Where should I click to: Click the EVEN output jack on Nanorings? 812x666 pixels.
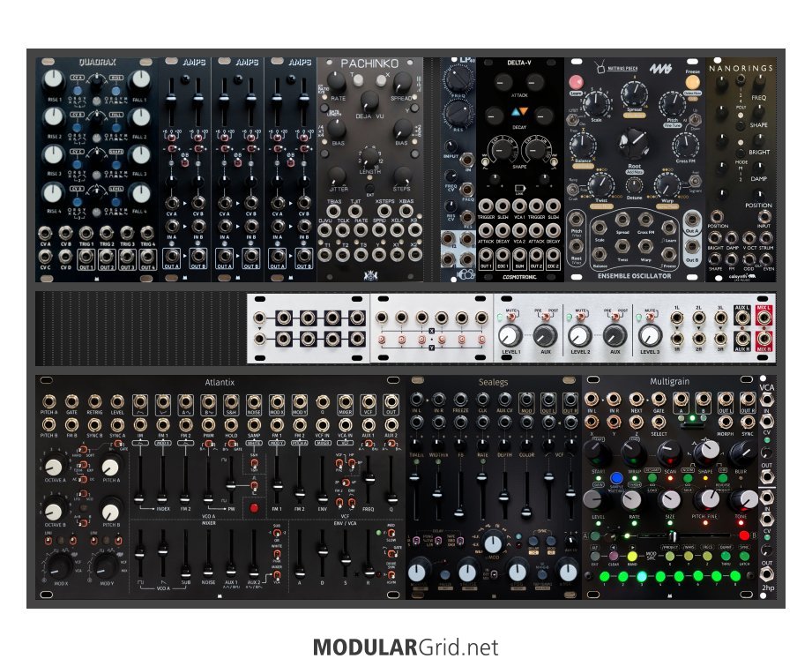pyautogui.click(x=767, y=258)
